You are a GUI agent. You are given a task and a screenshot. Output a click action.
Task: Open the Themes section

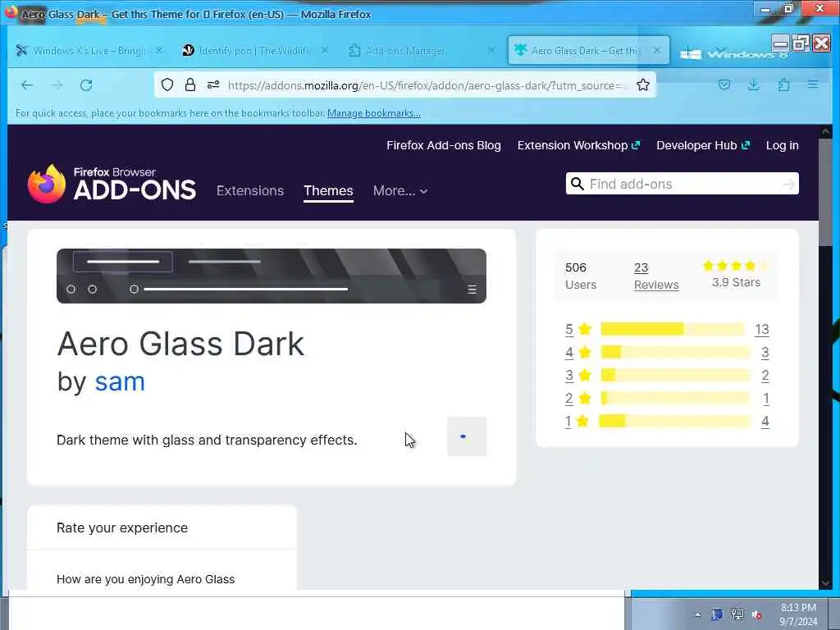328,190
